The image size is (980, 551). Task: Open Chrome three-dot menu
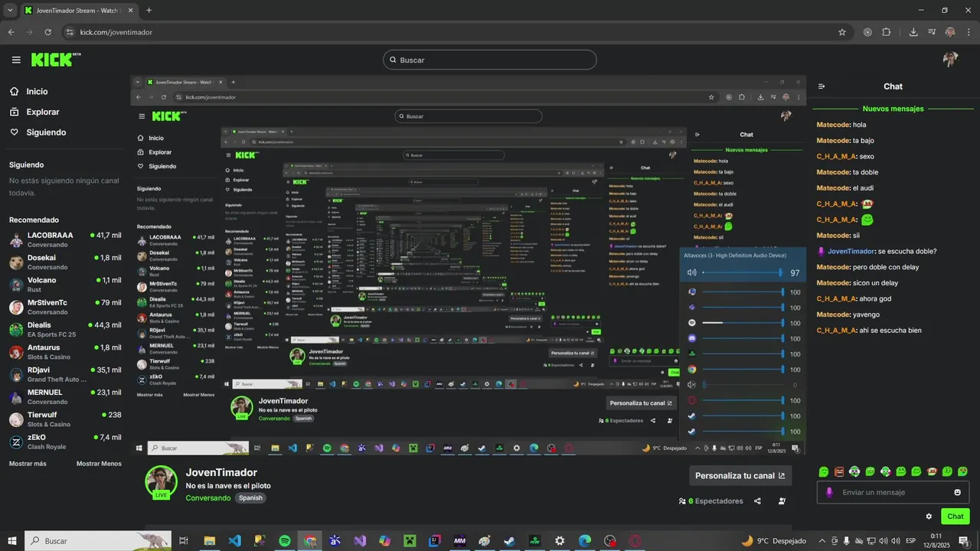[968, 32]
